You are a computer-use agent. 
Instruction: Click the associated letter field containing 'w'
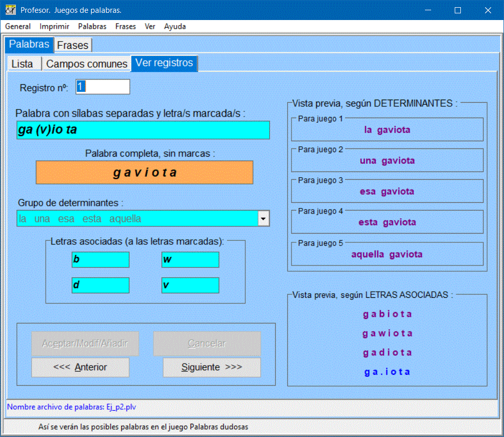(190, 260)
